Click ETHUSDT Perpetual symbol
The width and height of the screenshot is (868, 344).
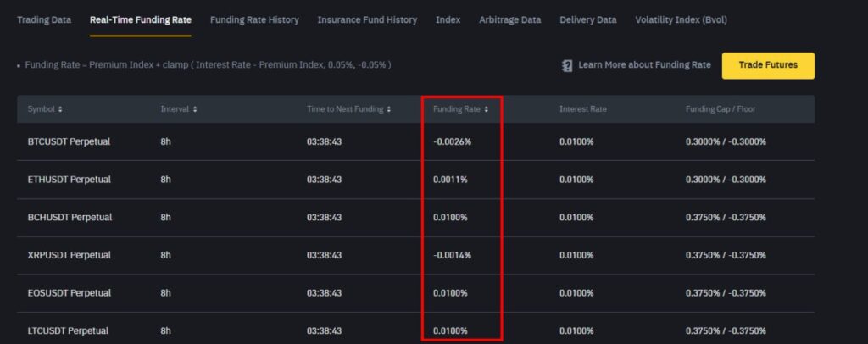(70, 180)
